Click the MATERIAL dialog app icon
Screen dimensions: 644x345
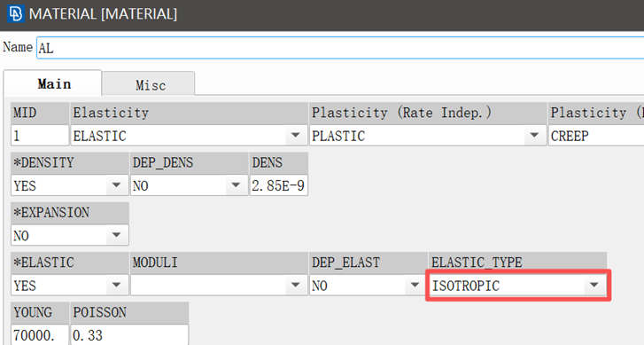pos(15,14)
